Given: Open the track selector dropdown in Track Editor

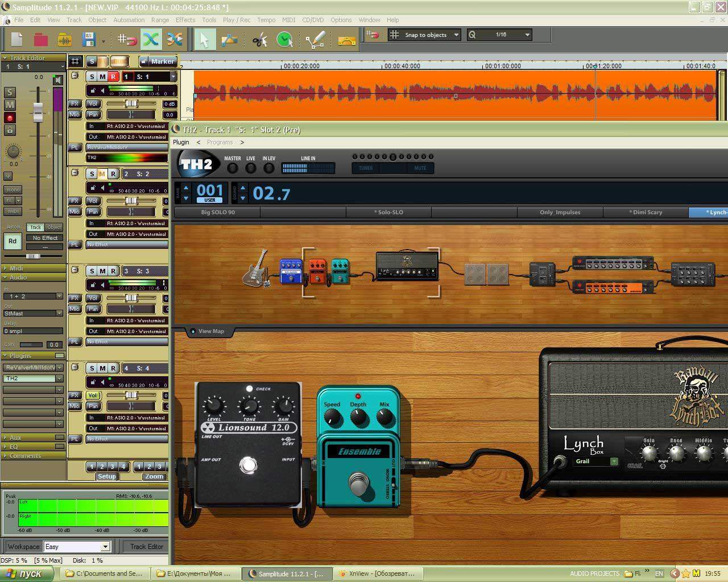Looking at the screenshot, I should (62, 67).
